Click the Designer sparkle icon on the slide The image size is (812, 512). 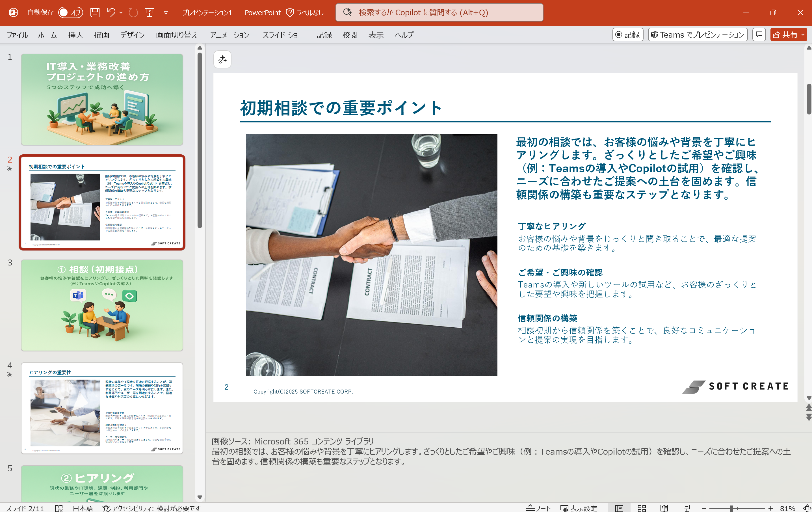click(222, 59)
